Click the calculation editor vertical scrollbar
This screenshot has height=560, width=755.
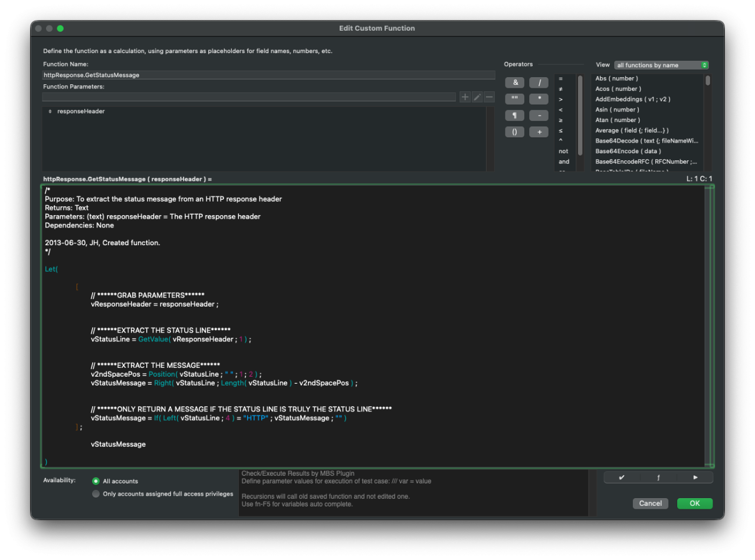coord(711,325)
